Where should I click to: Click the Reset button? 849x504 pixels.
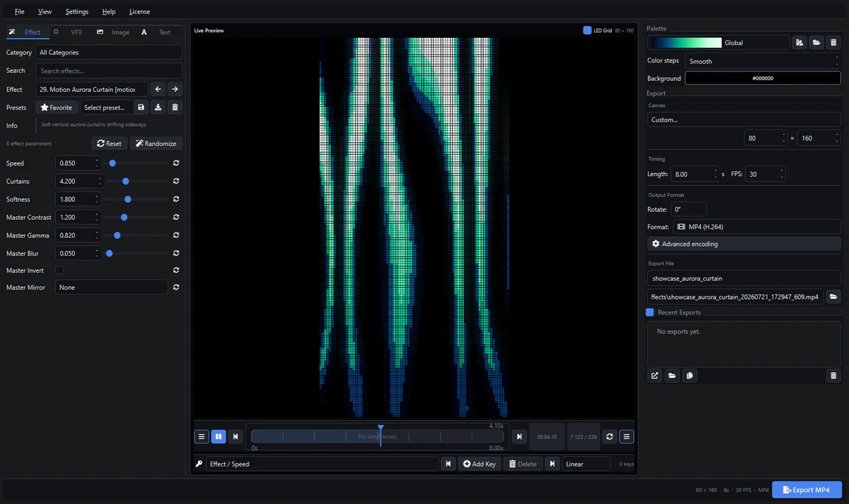click(110, 143)
